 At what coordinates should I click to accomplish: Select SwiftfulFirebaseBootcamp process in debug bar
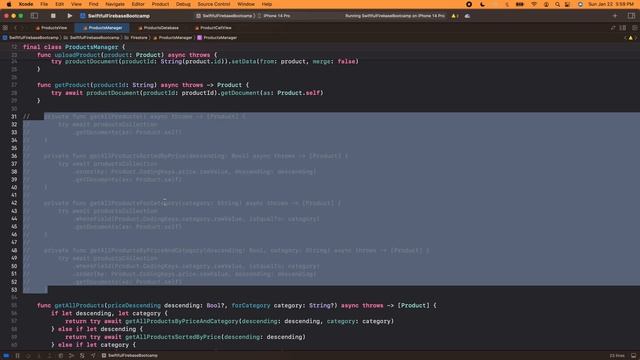[x=130, y=356]
